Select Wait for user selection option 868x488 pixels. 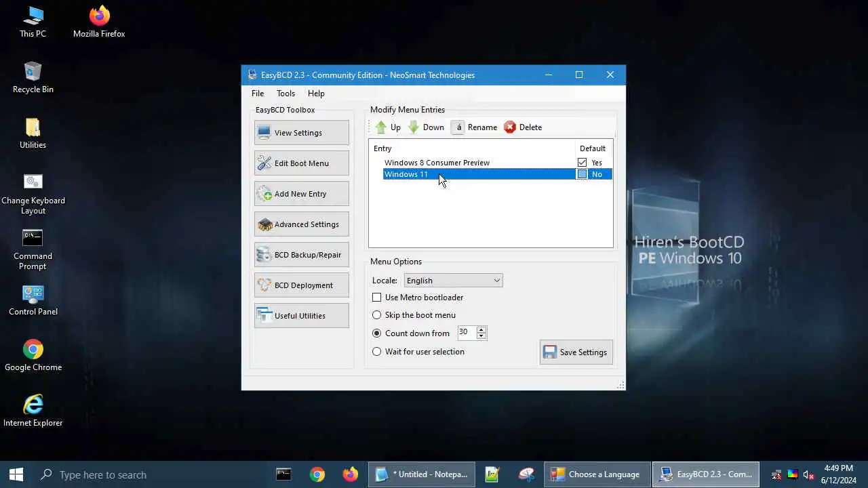tap(377, 352)
